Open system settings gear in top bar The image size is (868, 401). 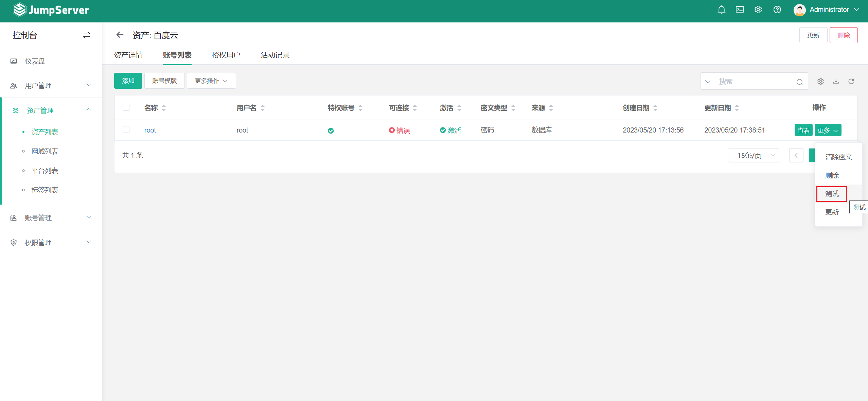[758, 10]
